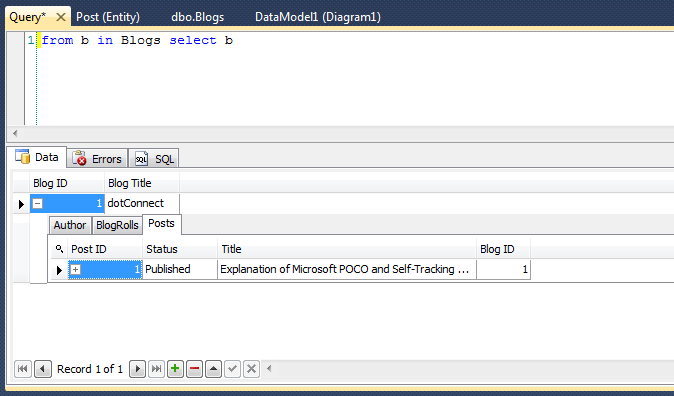Image resolution: width=674 pixels, height=396 pixels.
Task: Open the dbo.Blogs tab
Action: 198,17
